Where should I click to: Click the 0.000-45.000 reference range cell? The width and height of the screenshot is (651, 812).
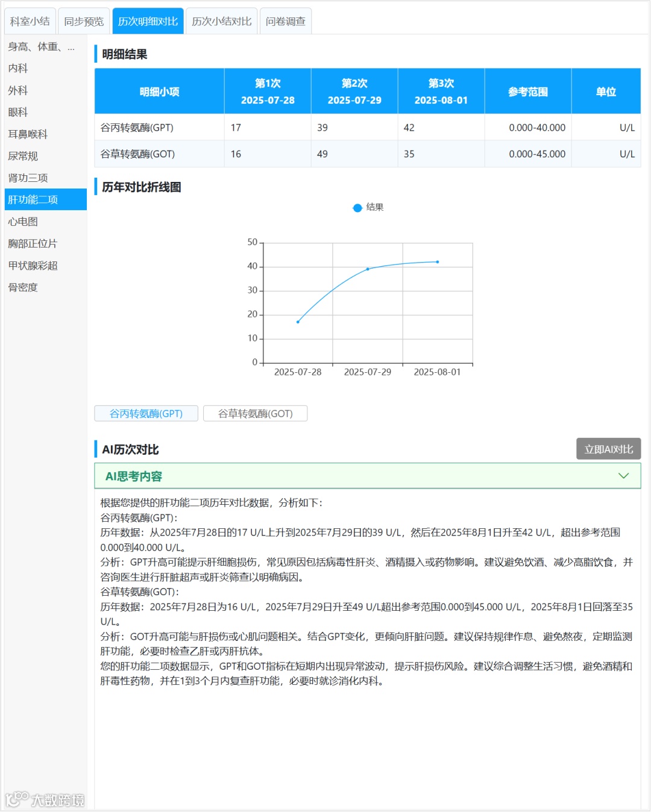pos(528,154)
